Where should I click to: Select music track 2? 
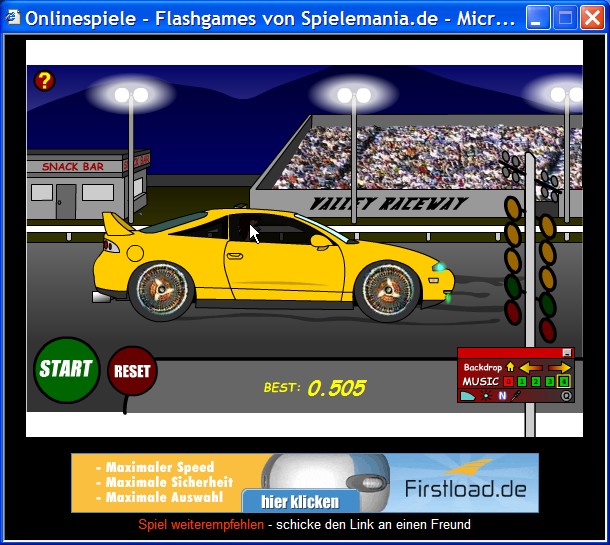coord(536,381)
